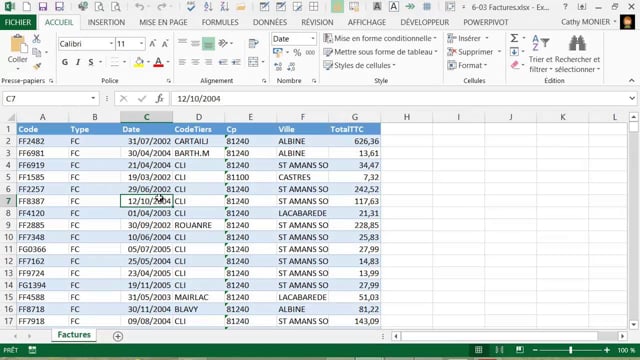The height and width of the screenshot is (360, 640).
Task: Open the Name Box dropdown arrow
Action: coord(93,98)
